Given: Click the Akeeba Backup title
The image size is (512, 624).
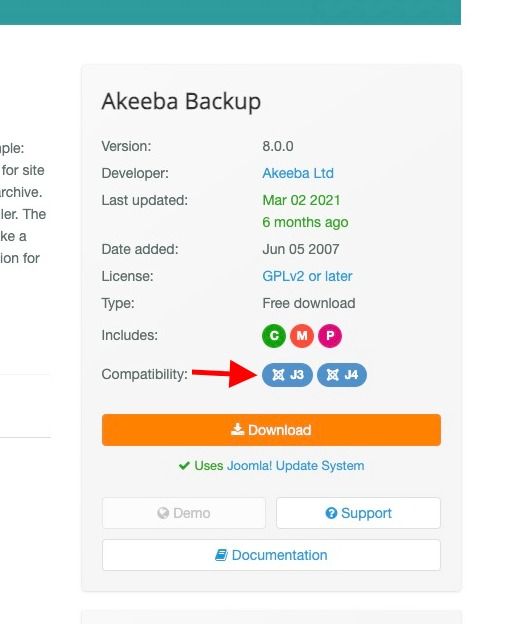Looking at the screenshot, I should (181, 101).
